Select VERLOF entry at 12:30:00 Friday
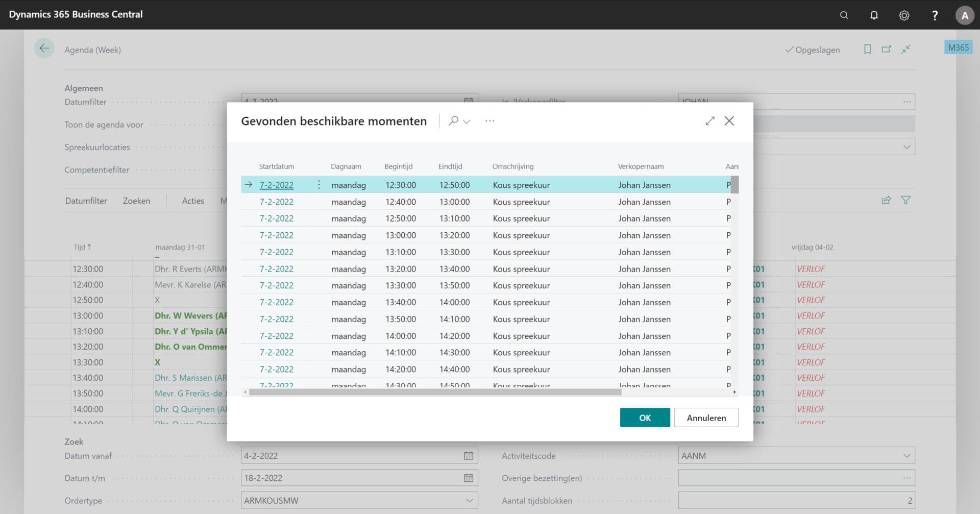 point(811,269)
